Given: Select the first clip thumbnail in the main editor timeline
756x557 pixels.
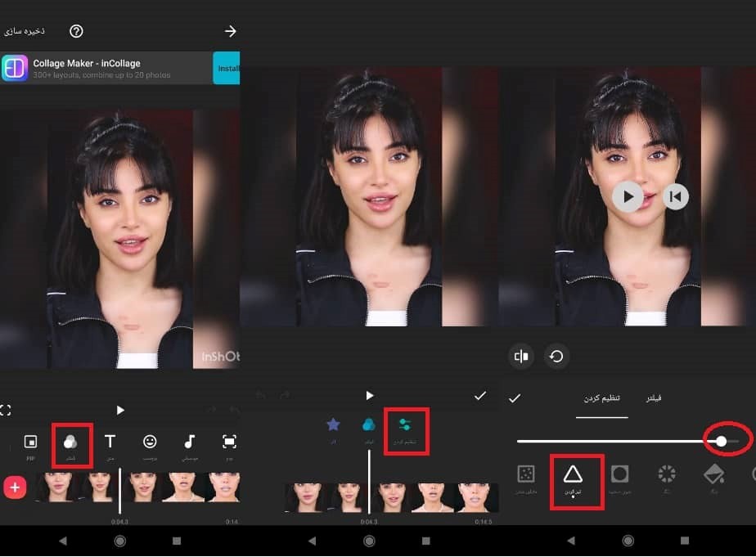Looking at the screenshot, I should point(57,487).
